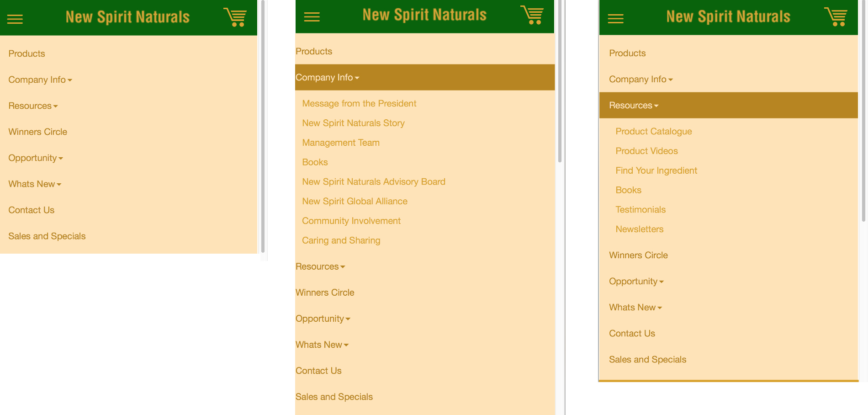Open Sales and Specials in left panel
Viewport: 868px width, 415px height.
click(x=47, y=236)
